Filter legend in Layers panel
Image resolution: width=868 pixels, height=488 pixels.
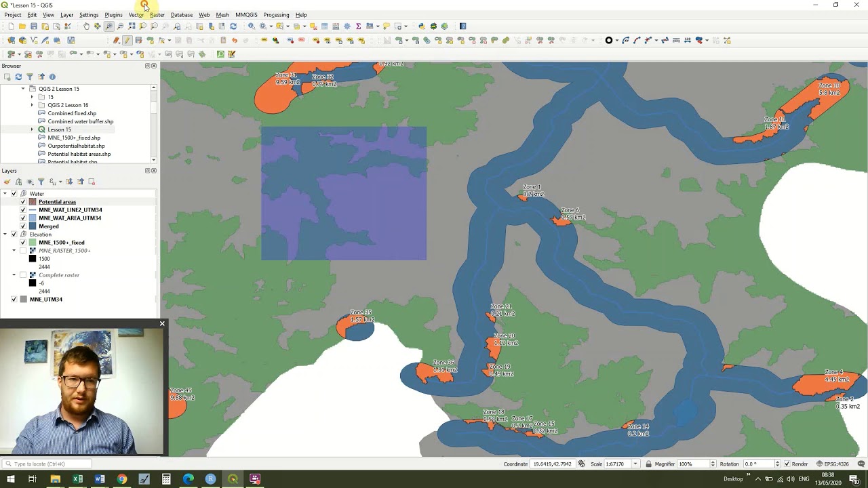(x=41, y=182)
